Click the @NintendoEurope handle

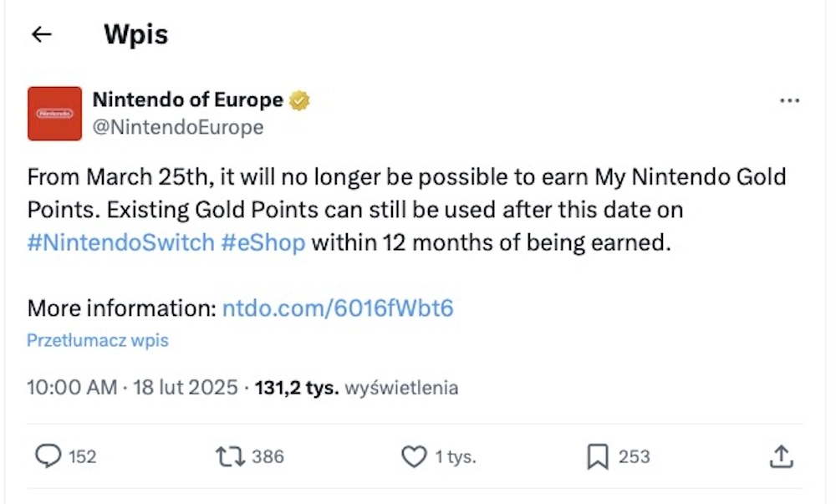click(x=178, y=127)
